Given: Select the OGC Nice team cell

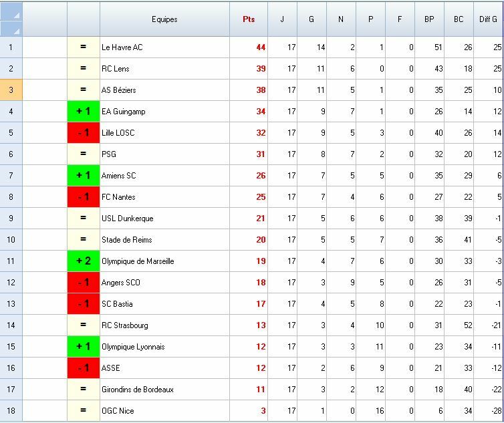Looking at the screenshot, I should pyautogui.click(x=164, y=411).
